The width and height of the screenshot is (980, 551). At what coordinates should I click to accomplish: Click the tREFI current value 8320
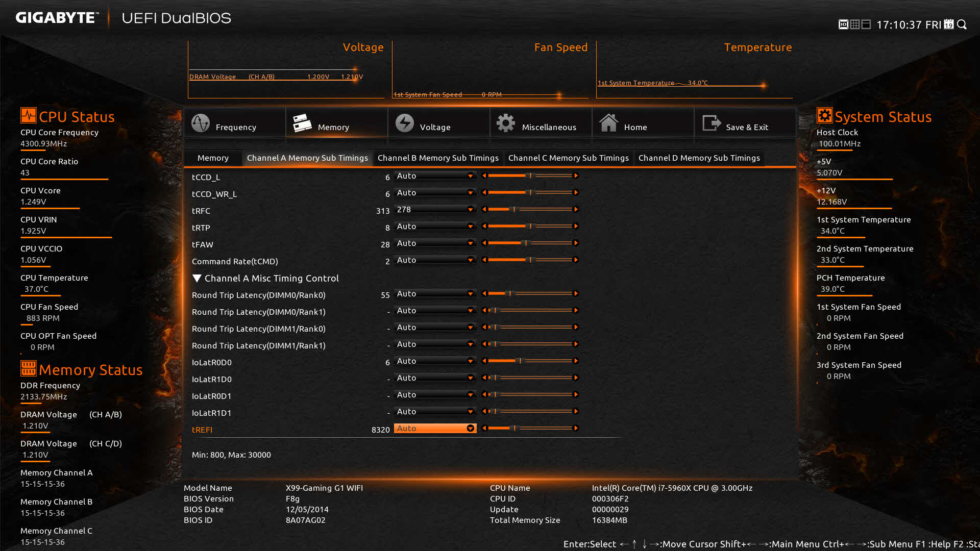[381, 430]
